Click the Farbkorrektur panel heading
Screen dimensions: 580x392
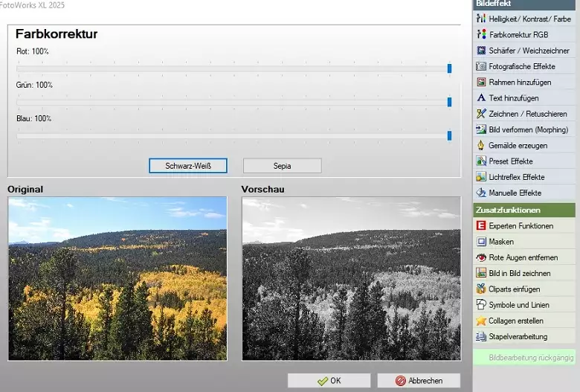click(x=57, y=33)
